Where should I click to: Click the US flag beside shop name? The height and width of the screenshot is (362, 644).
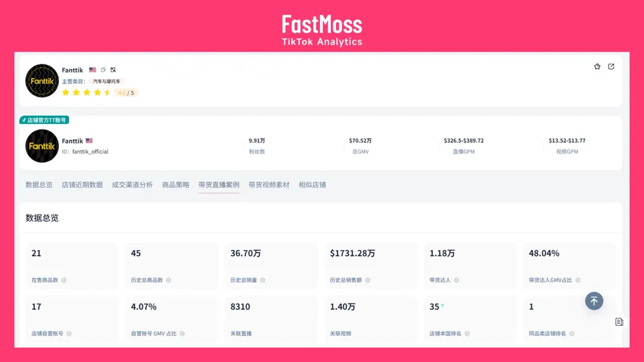(93, 70)
